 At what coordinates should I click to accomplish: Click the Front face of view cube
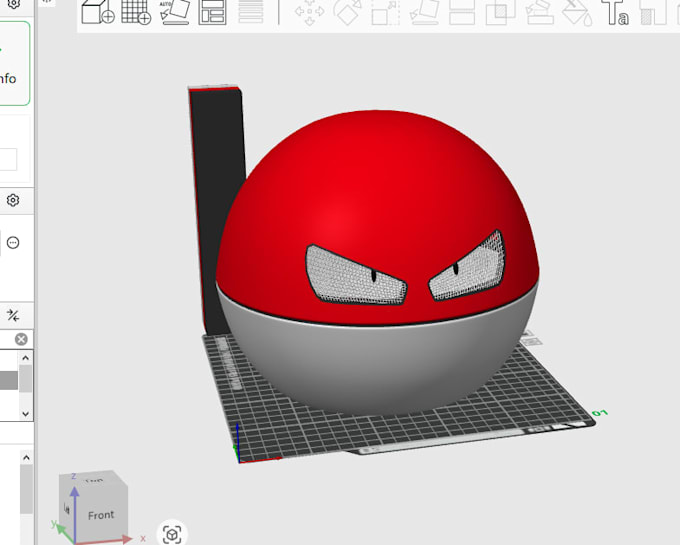pos(101,515)
